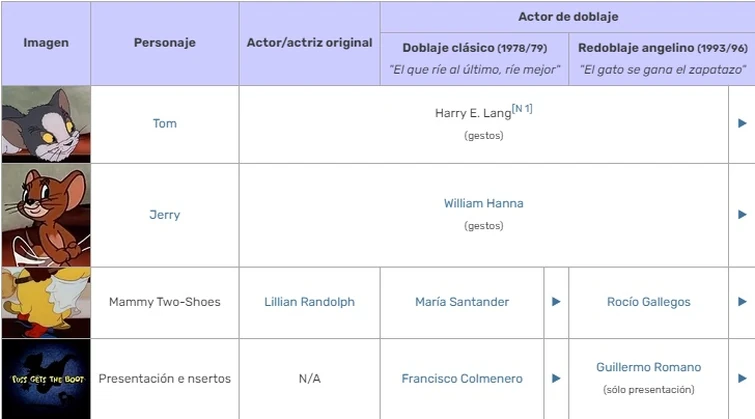Open Lillian Randolph's page
The width and height of the screenshot is (755, 419).
309,301
